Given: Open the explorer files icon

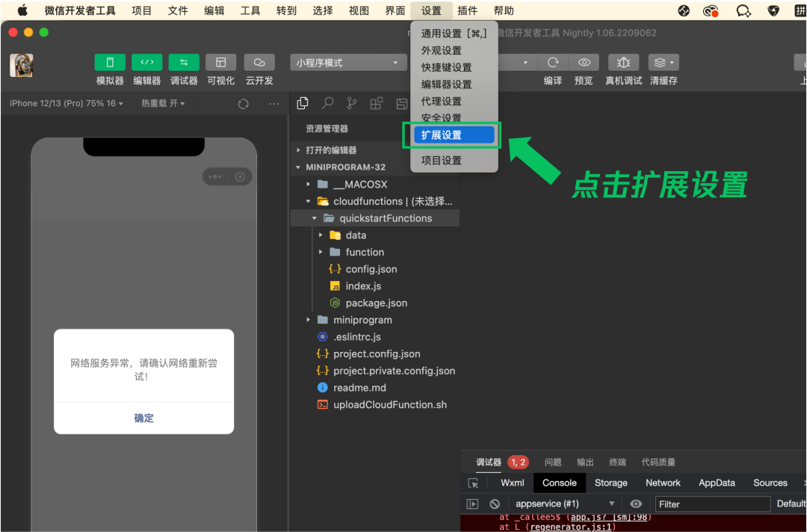Looking at the screenshot, I should [x=303, y=103].
